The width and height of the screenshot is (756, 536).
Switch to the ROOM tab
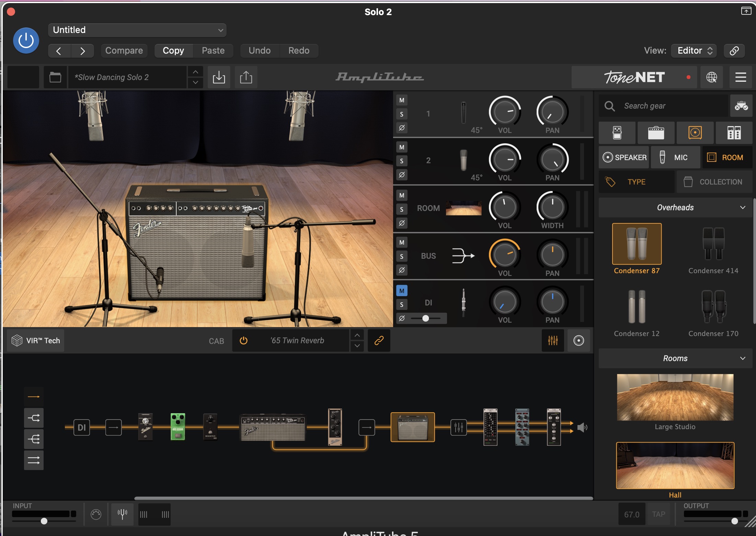point(727,157)
